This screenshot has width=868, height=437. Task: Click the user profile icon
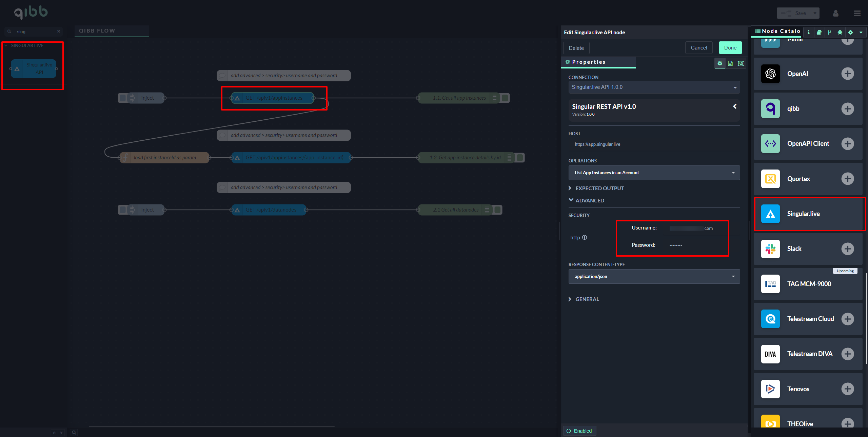(835, 13)
